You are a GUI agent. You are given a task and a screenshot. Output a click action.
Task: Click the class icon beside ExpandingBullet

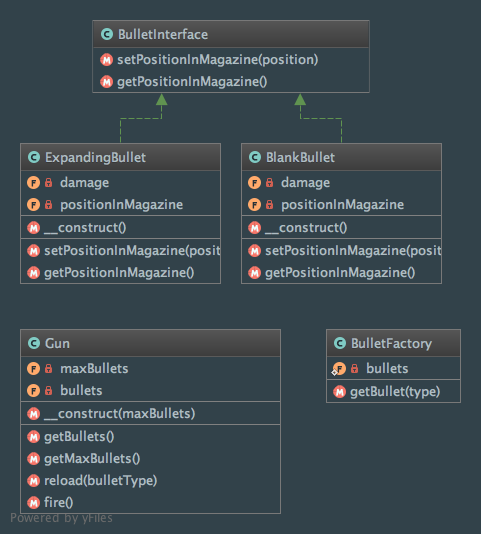(34, 157)
